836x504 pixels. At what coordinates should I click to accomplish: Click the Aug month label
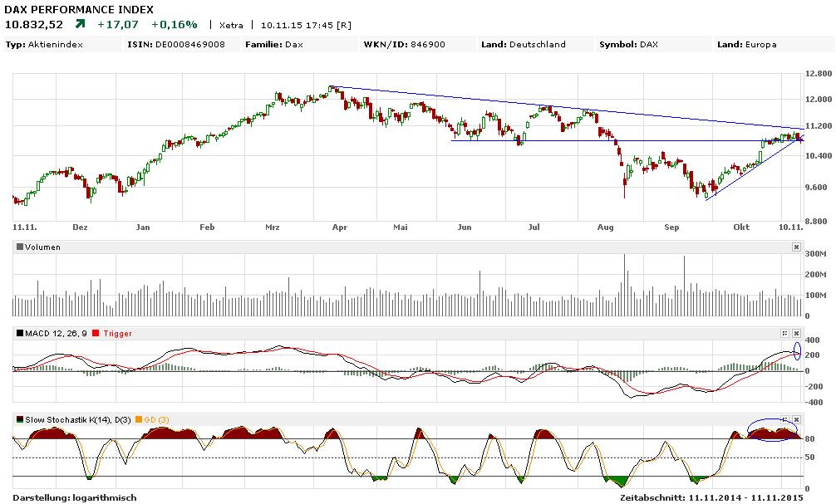(606, 227)
